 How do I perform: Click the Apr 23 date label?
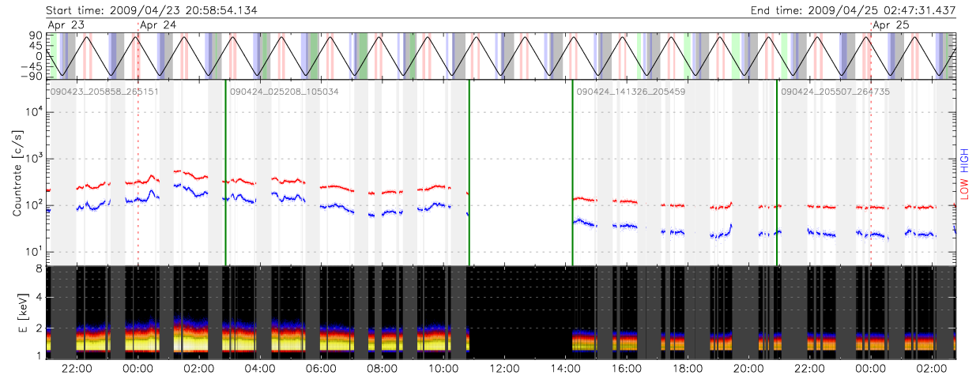(x=66, y=25)
